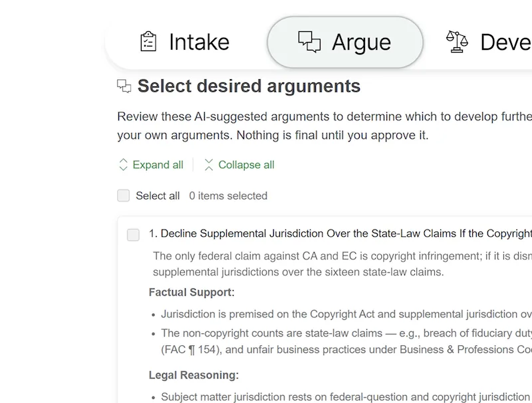Click the Intake clipboard checklist icon
This screenshot has width=532, height=403.
pyautogui.click(x=148, y=42)
